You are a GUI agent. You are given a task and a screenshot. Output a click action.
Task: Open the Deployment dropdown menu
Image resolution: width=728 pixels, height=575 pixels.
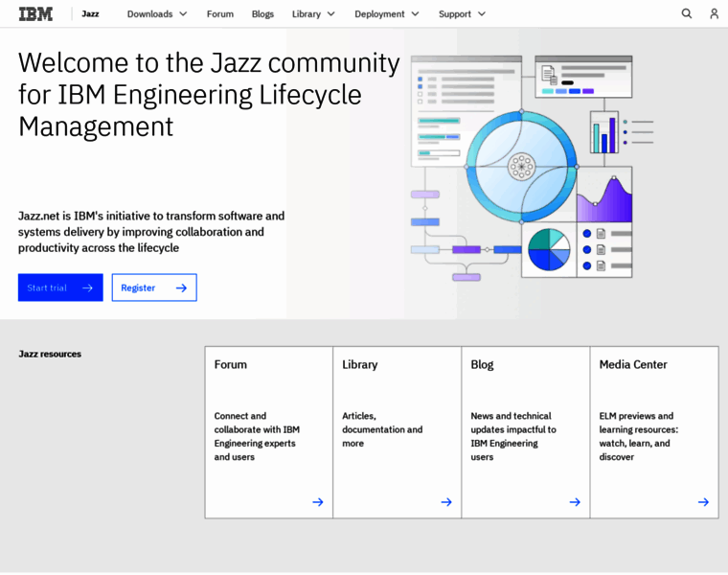click(x=387, y=14)
